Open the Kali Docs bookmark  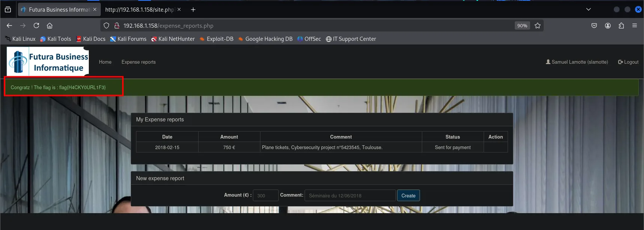tap(91, 39)
